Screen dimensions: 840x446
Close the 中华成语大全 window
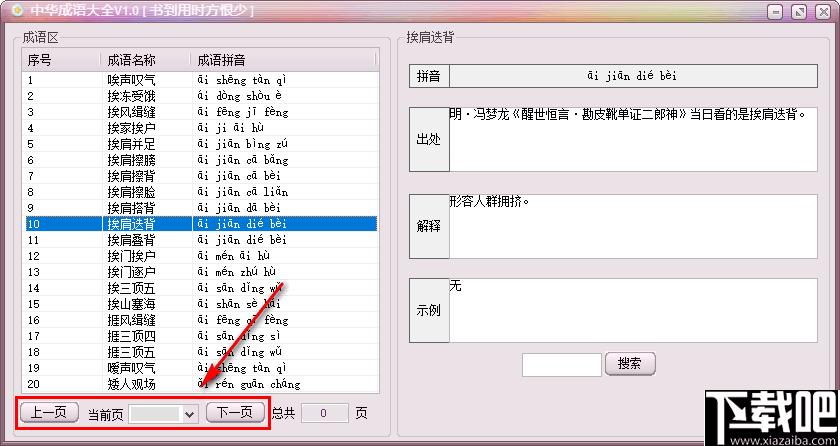coord(822,12)
